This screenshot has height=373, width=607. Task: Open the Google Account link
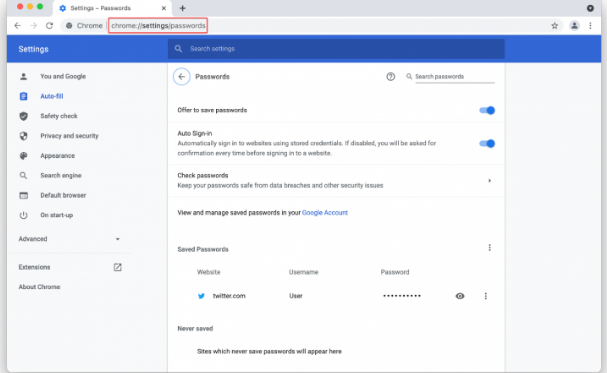(325, 212)
